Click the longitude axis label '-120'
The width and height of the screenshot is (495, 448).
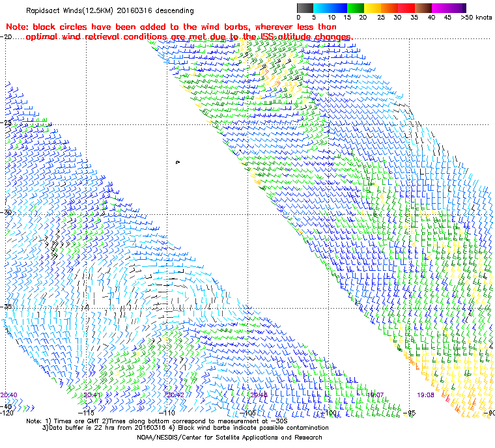pos(7,413)
